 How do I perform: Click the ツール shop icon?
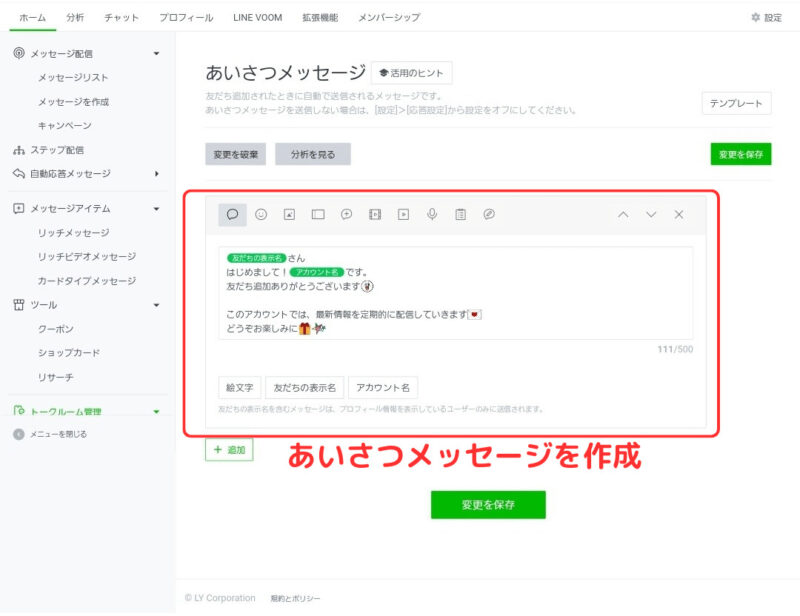tap(19, 305)
